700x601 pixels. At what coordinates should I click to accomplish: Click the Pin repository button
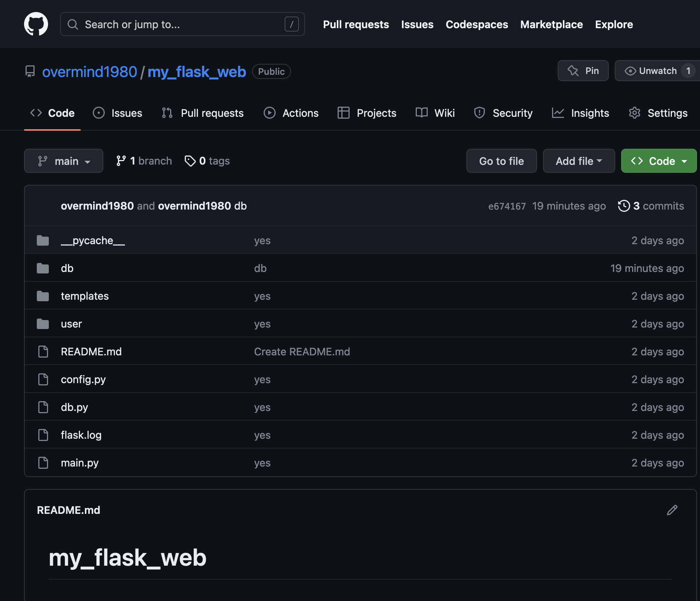pyautogui.click(x=583, y=71)
